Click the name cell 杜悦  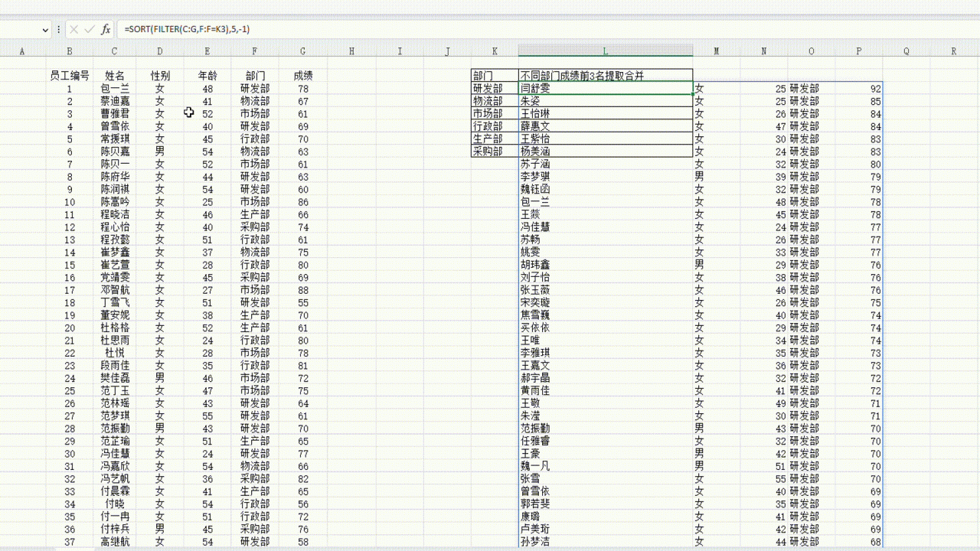(x=115, y=353)
